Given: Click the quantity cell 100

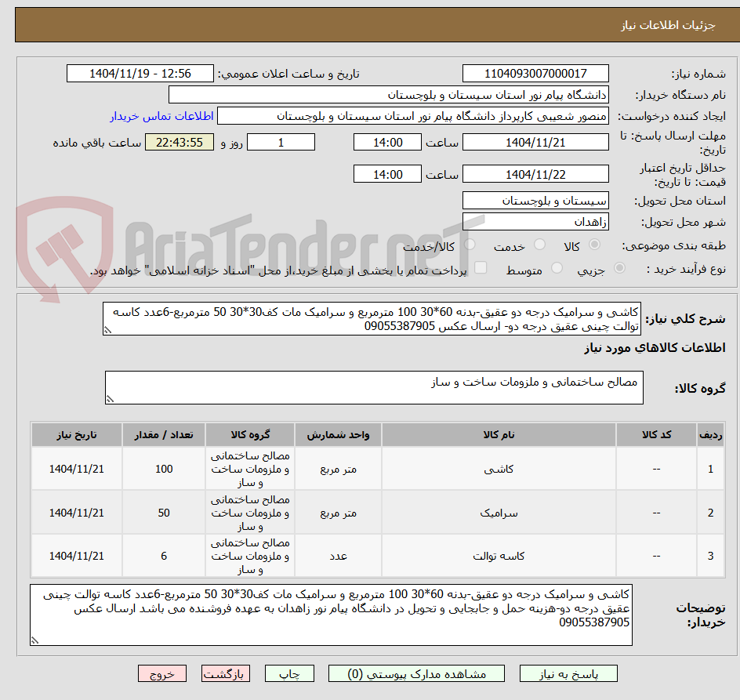Looking at the screenshot, I should tap(164, 470).
